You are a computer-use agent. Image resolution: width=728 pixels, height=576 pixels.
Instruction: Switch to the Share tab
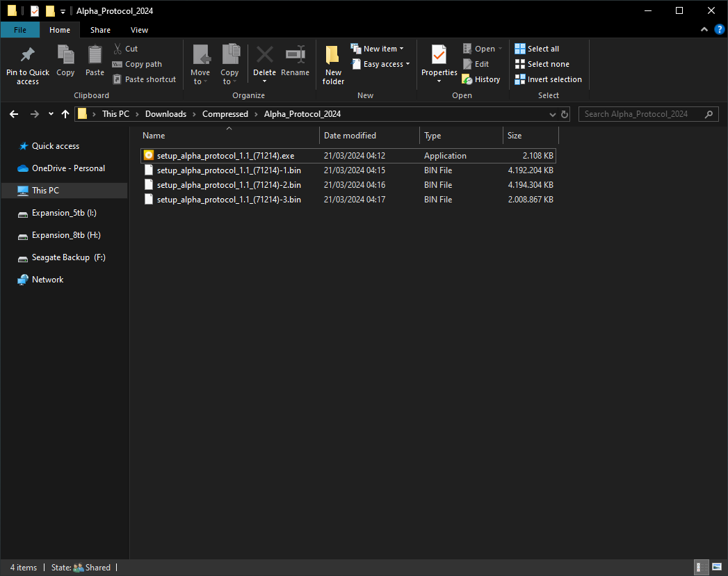(x=100, y=30)
